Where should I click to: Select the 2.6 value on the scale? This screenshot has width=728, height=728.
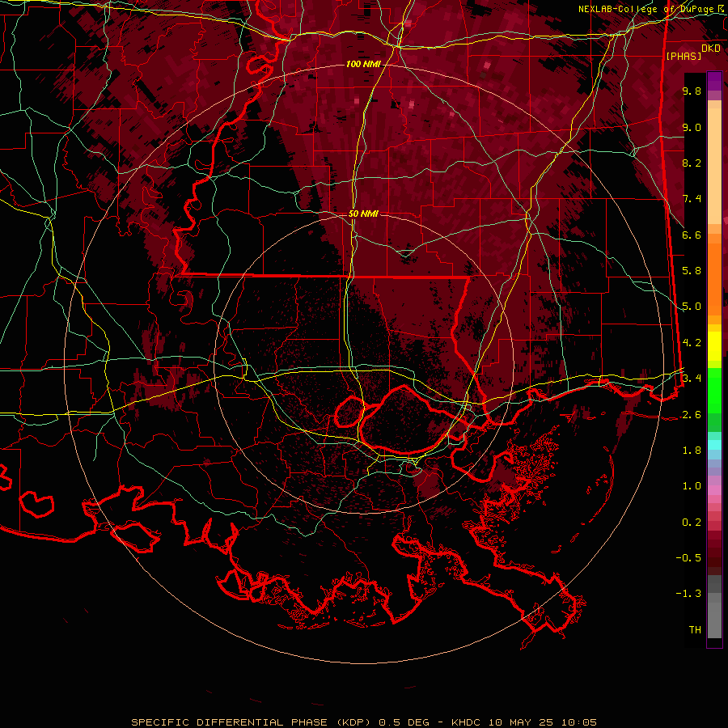pyautogui.click(x=692, y=415)
